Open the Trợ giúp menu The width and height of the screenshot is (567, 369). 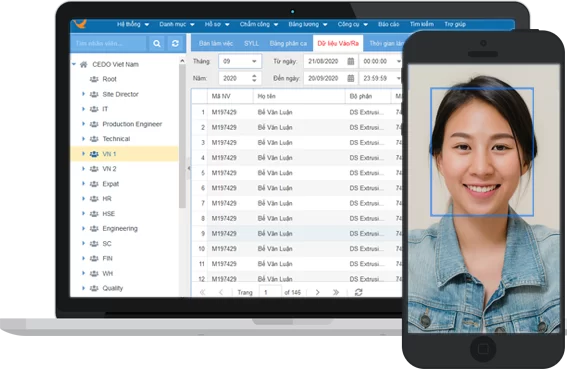pos(455,24)
